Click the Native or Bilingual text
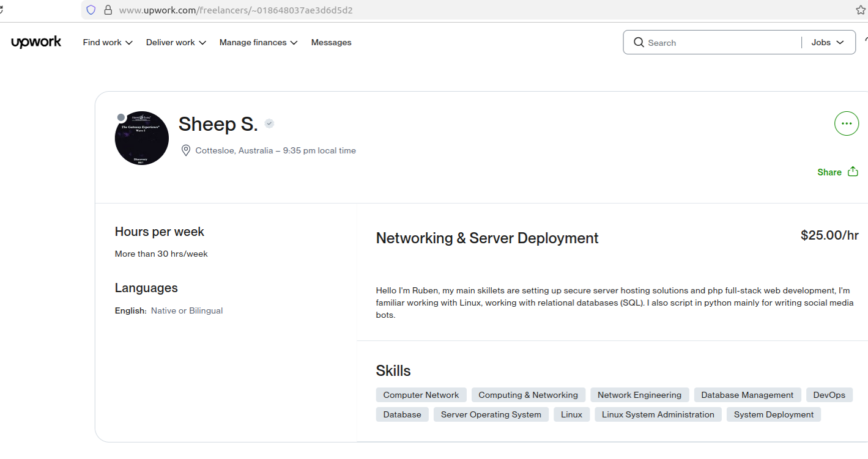The width and height of the screenshot is (868, 459). (187, 310)
